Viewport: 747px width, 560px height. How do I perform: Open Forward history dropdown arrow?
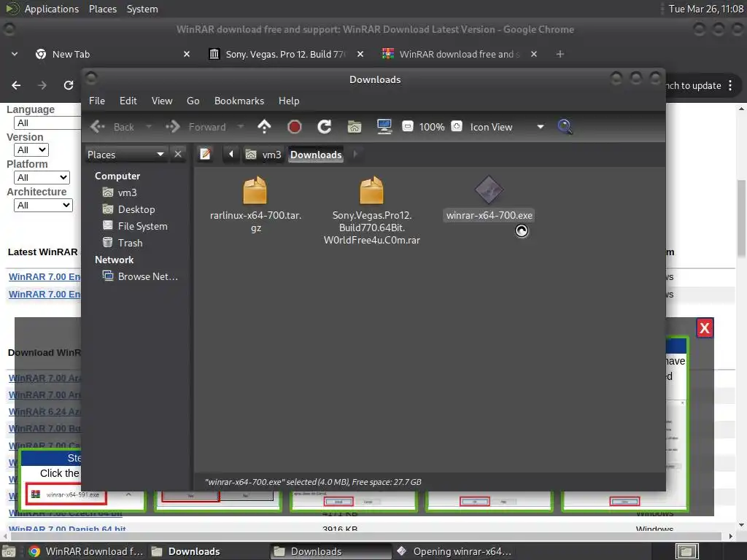(241, 127)
